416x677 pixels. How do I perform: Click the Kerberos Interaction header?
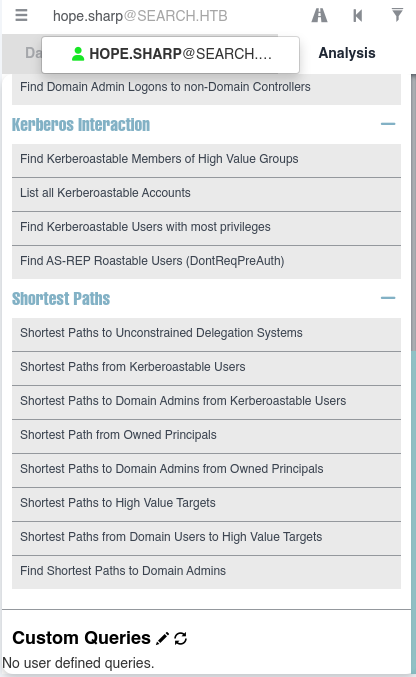pos(81,125)
